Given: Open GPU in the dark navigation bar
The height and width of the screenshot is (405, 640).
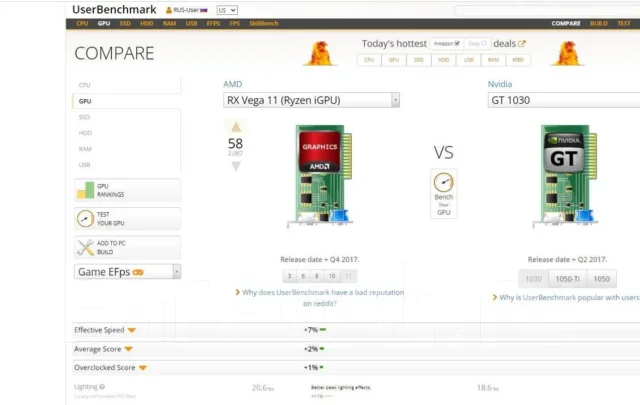Looking at the screenshot, I should pyautogui.click(x=104, y=24).
